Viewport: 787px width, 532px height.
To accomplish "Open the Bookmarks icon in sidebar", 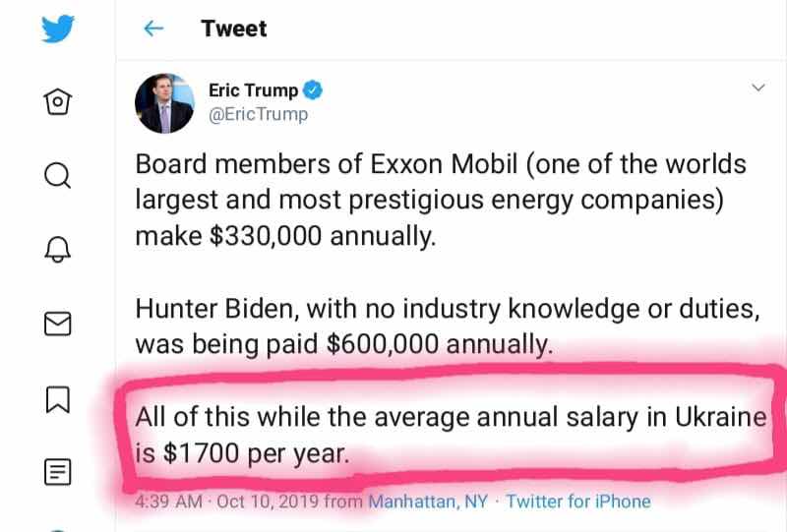I will click(57, 399).
